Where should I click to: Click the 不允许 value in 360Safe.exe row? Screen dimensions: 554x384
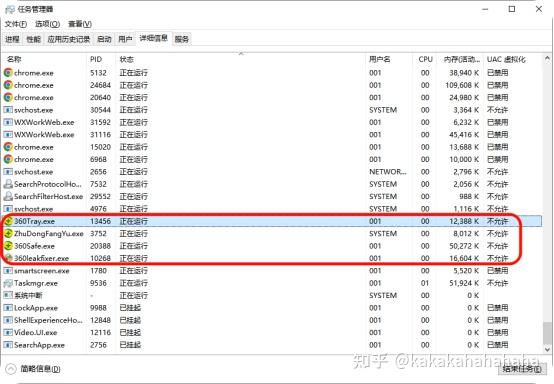[x=497, y=246]
